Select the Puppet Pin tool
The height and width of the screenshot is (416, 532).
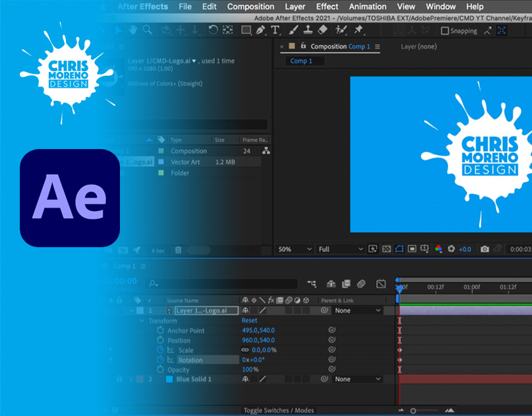coord(359,30)
